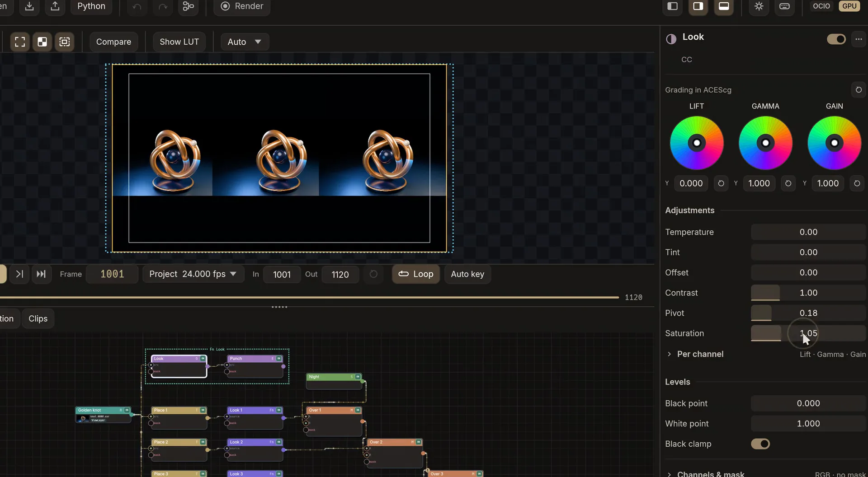
Task: Open the Auto viewer dropdown
Action: click(245, 42)
